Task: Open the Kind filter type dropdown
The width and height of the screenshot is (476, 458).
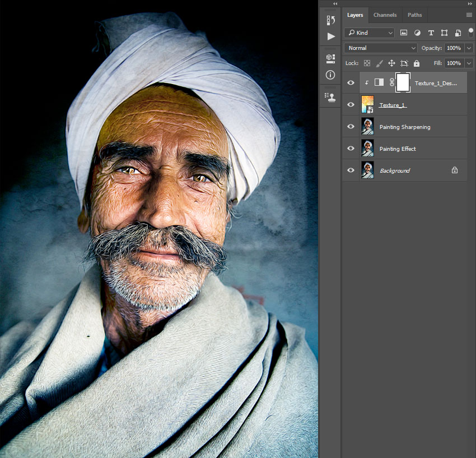Action: pyautogui.click(x=369, y=33)
